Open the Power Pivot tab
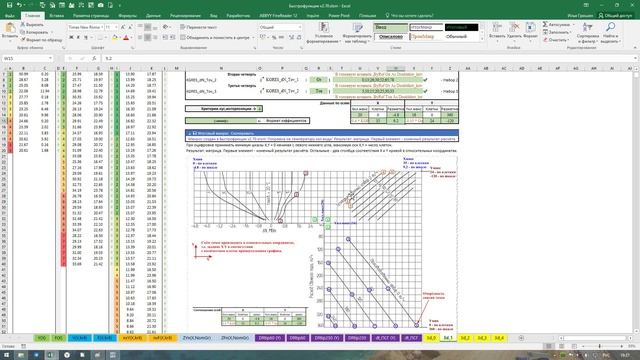 click(x=339, y=16)
